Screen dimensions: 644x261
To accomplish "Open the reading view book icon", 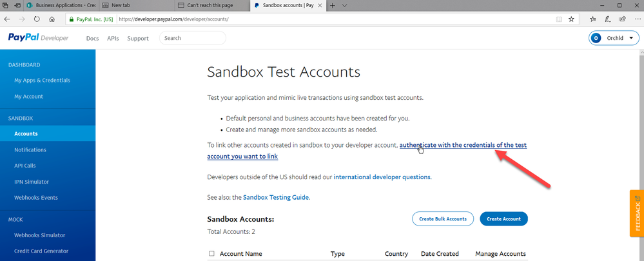I will pyautogui.click(x=558, y=19).
